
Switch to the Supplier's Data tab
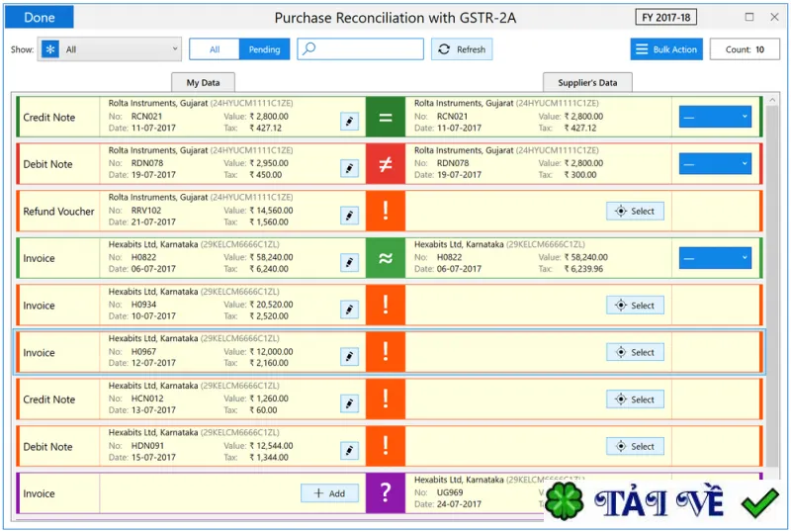click(x=587, y=82)
